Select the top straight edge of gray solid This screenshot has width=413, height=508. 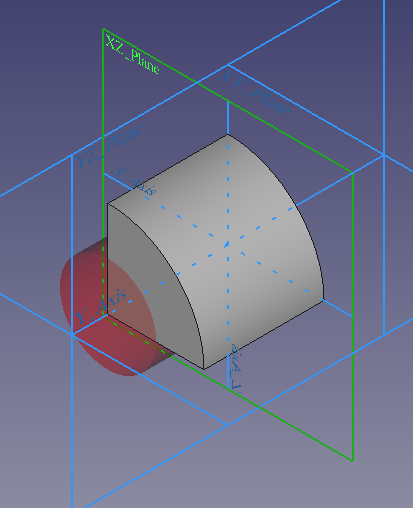pyautogui.click(x=167, y=169)
